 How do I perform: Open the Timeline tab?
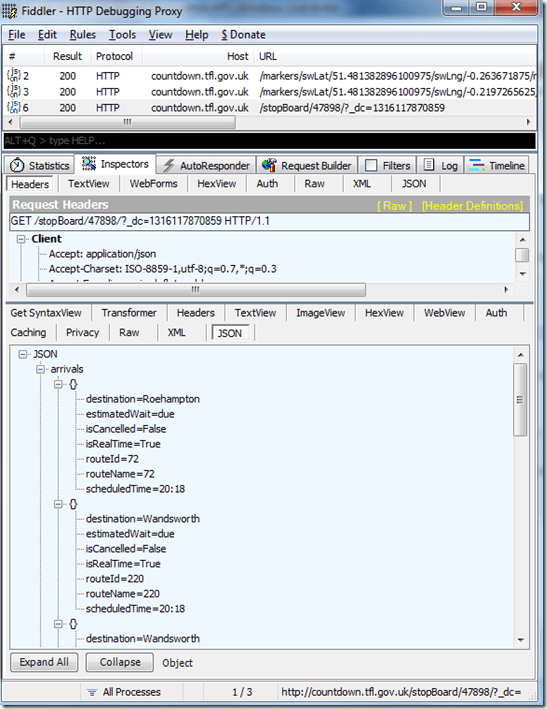click(497, 165)
